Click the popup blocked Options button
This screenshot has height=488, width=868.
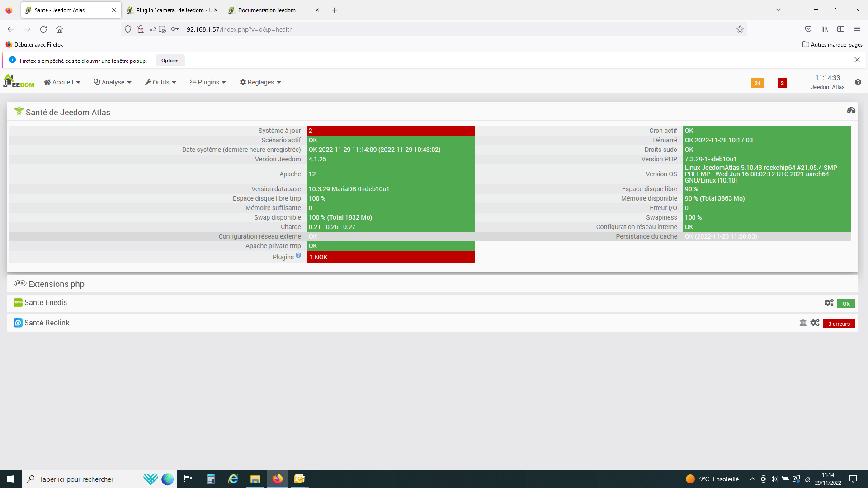pyautogui.click(x=170, y=61)
